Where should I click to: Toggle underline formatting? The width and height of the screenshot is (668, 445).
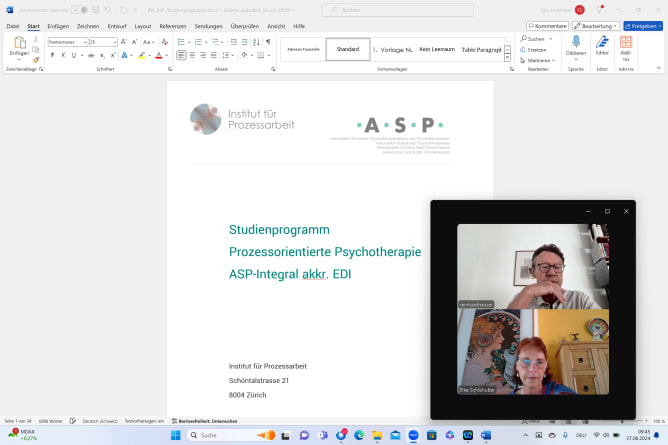click(x=74, y=55)
